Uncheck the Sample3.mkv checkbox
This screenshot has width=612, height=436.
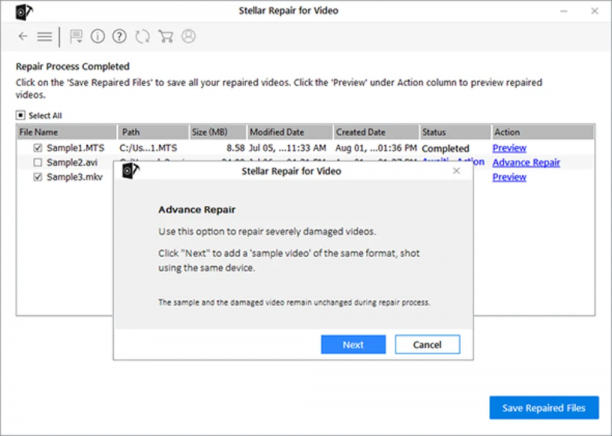[x=37, y=177]
